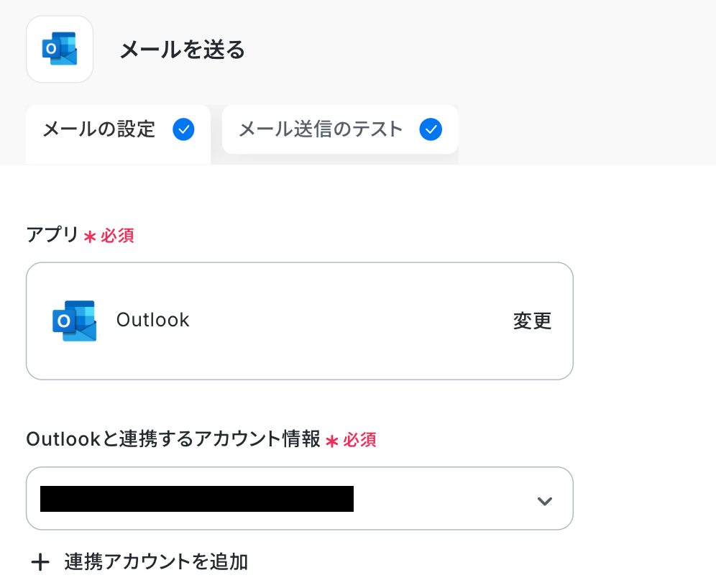Click the 連携アカウントを追加 link
The height and width of the screenshot is (588, 716).
click(156, 562)
